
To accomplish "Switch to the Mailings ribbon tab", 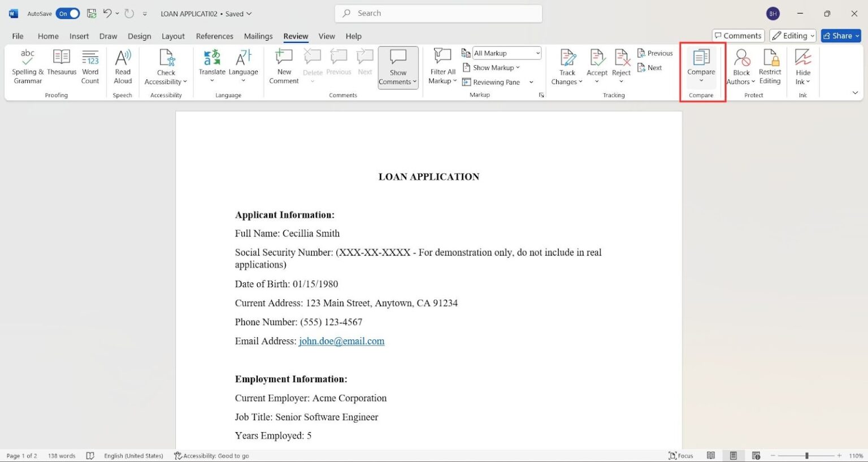I will tap(258, 36).
